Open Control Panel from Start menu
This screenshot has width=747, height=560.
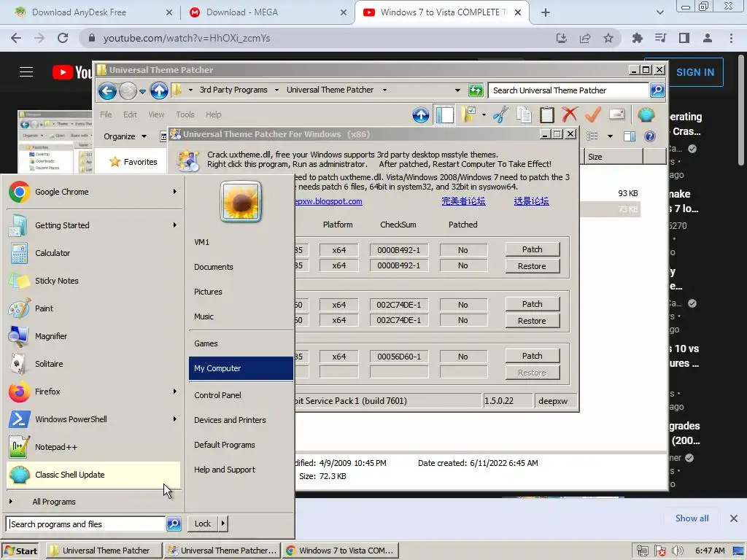(241, 395)
